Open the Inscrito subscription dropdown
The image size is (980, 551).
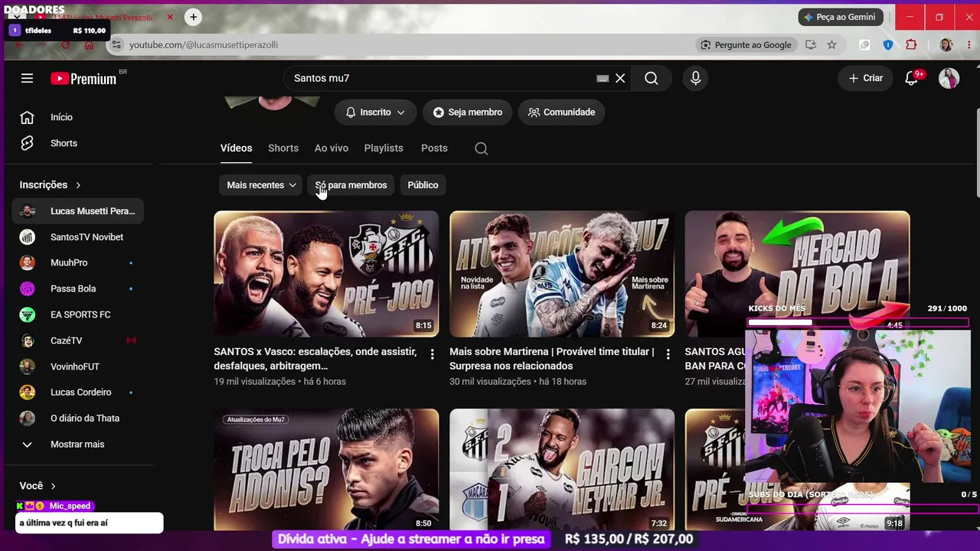(x=375, y=112)
